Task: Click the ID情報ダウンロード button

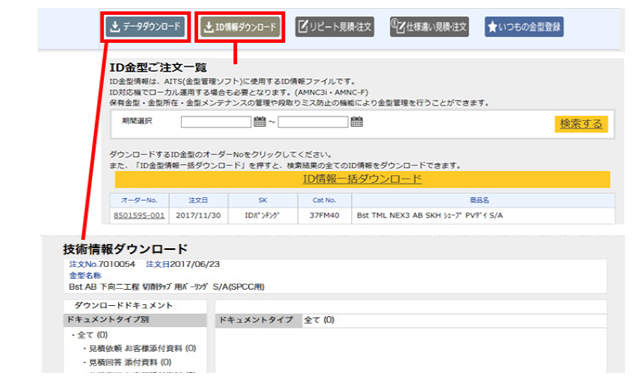Action: coord(240,27)
